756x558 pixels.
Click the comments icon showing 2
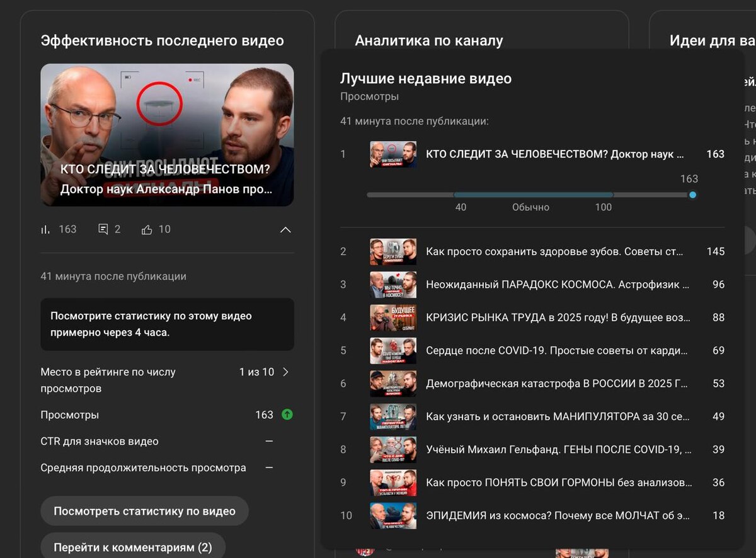103,229
